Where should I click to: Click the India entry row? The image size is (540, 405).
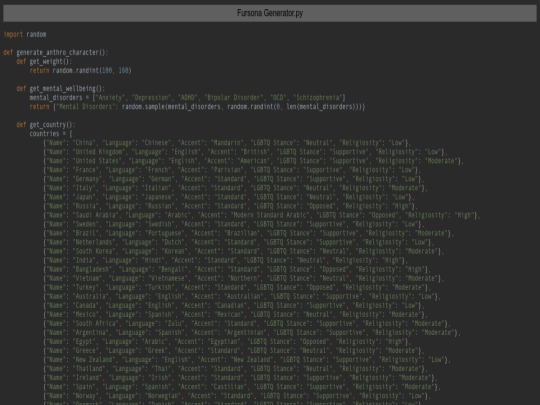(225, 260)
